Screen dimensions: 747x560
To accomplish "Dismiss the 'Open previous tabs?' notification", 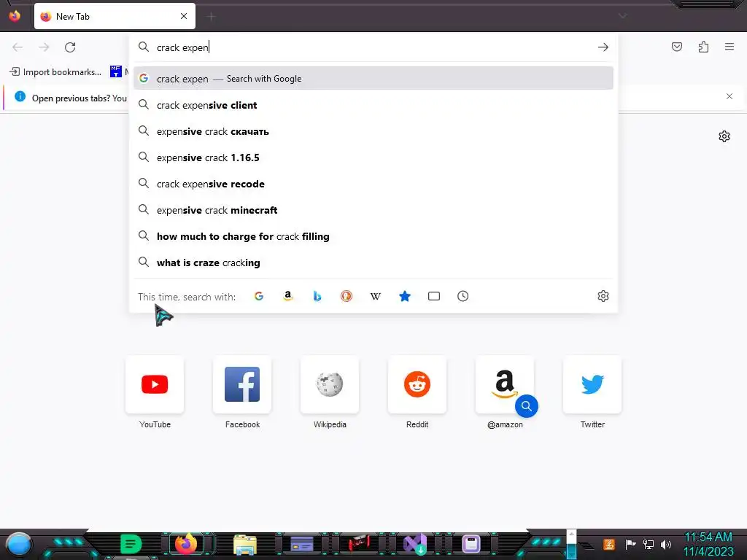I will pyautogui.click(x=729, y=96).
